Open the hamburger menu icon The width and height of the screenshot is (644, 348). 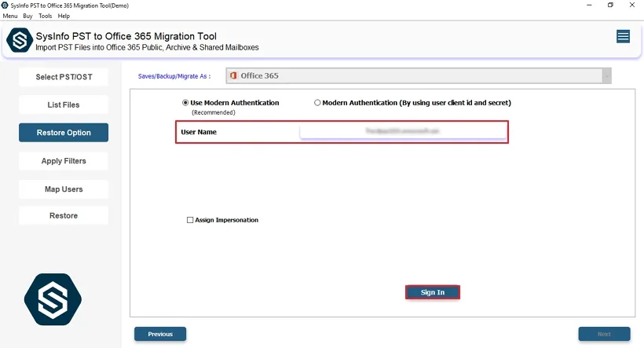tap(623, 37)
